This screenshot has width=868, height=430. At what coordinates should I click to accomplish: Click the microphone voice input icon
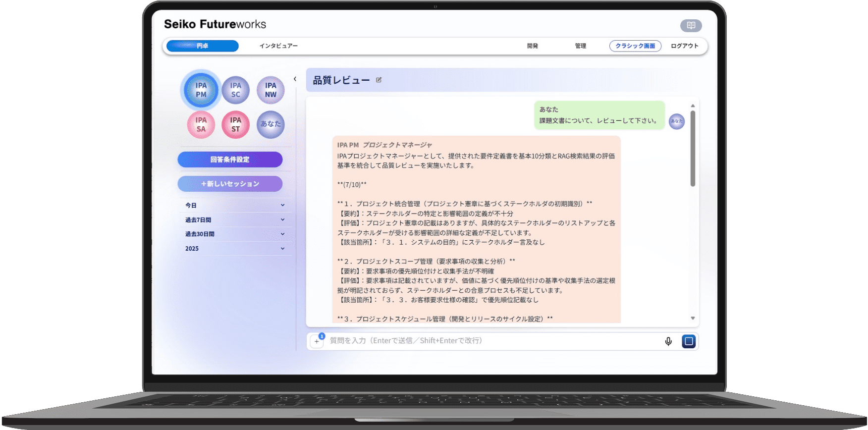click(x=668, y=341)
